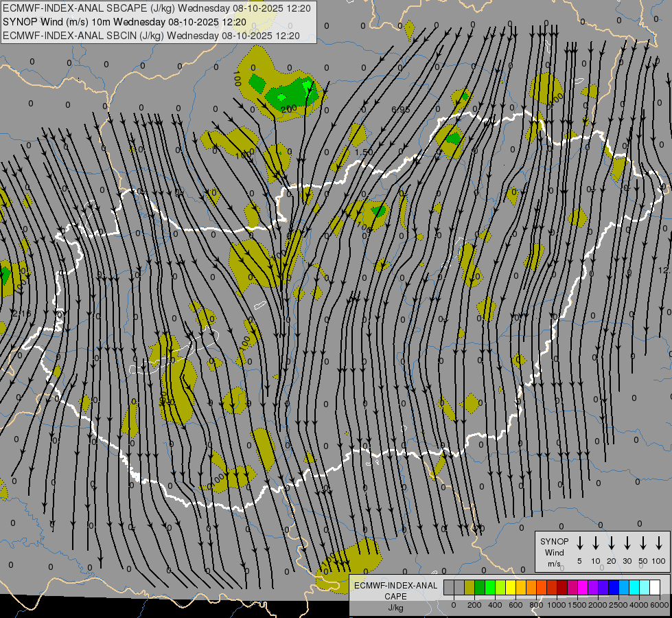This screenshot has width=672, height=618.
Task: Choose the dark blue CAPE legend swatch
Action: (x=614, y=588)
